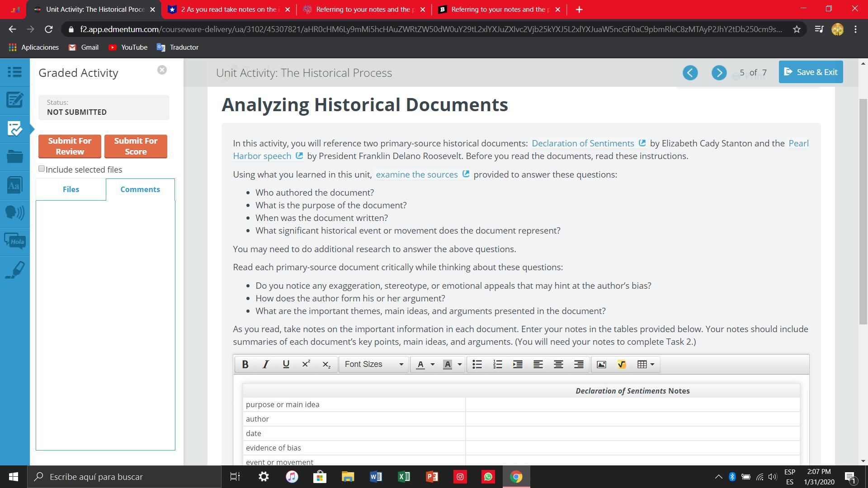Switch to the Files tab
This screenshot has width=868, height=488.
pyautogui.click(x=71, y=189)
